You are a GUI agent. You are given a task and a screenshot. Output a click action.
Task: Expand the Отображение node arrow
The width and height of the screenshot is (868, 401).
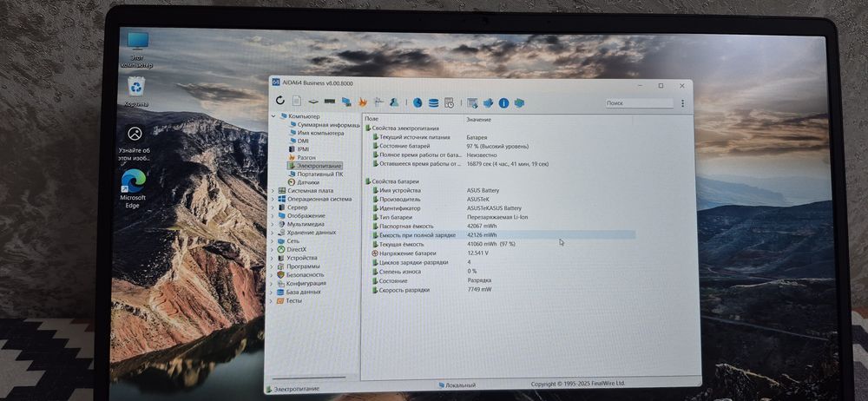272,215
